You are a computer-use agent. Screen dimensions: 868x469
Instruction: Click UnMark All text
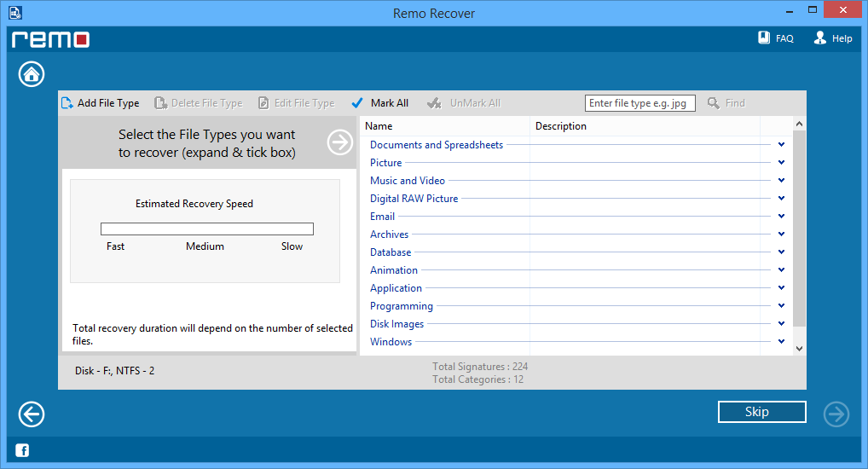(x=475, y=103)
